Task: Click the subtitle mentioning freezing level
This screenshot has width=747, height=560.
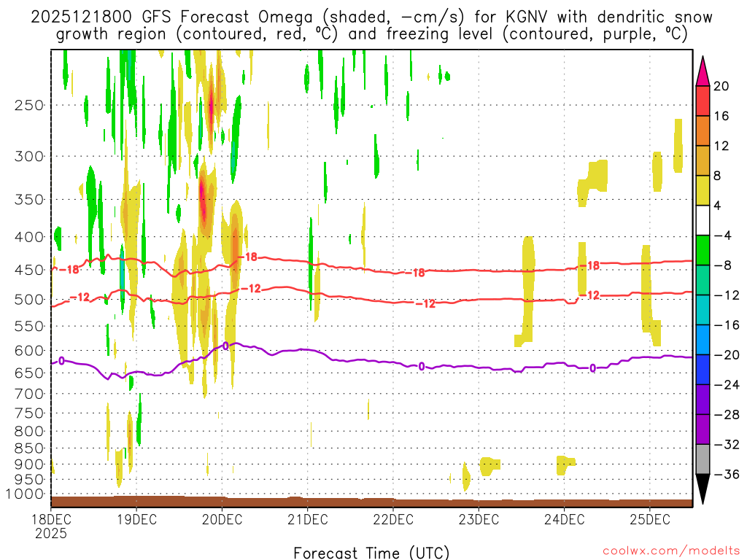Action: (371, 34)
